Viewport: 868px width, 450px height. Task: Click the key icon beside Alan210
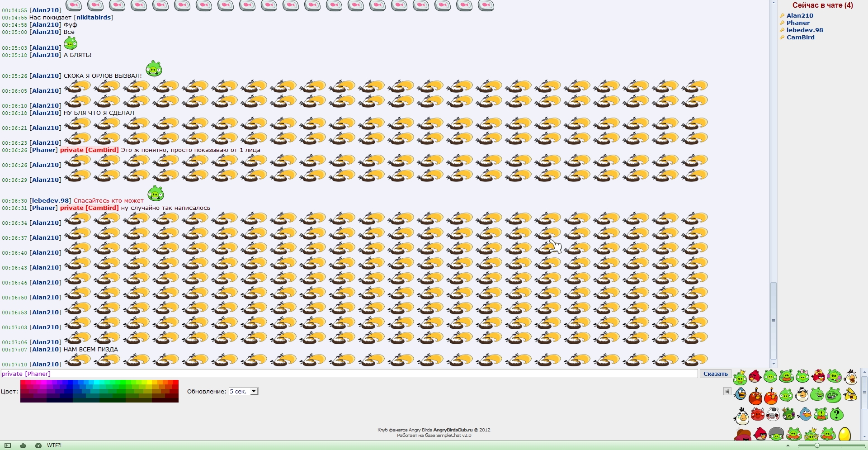[782, 16]
